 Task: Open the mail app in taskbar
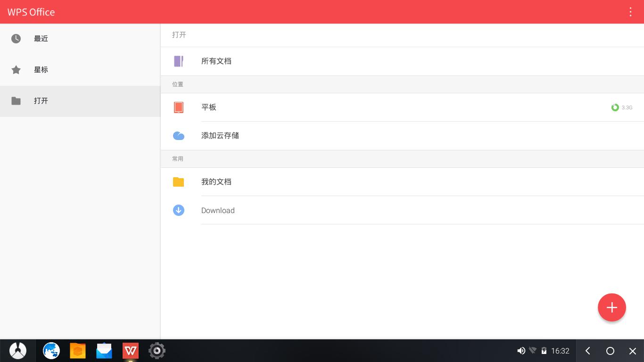tap(104, 351)
